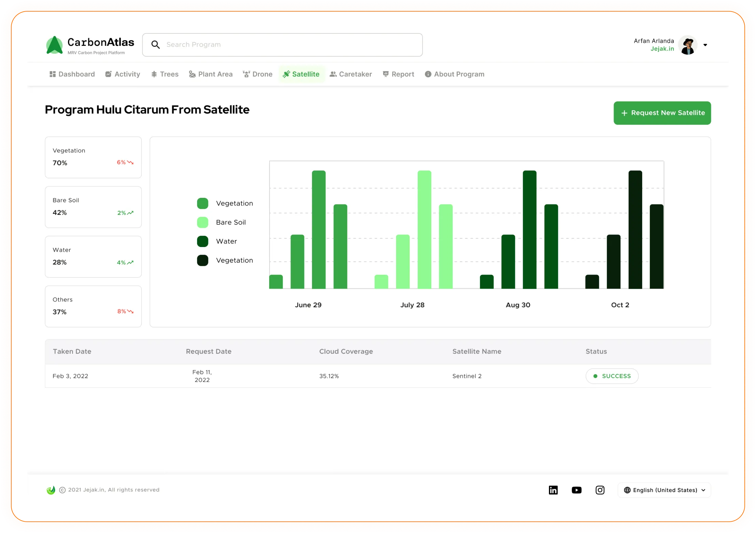Open the Caretaker people icon

[333, 74]
